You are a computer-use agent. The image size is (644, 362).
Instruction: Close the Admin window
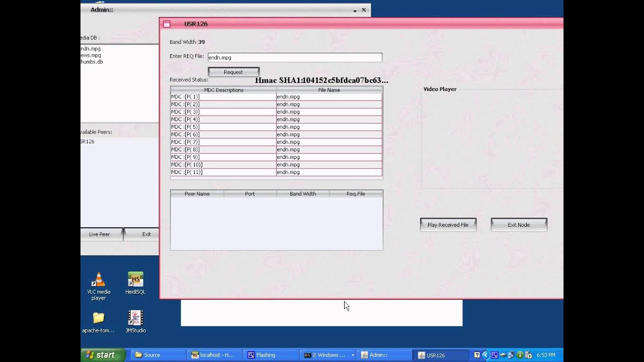click(x=364, y=10)
